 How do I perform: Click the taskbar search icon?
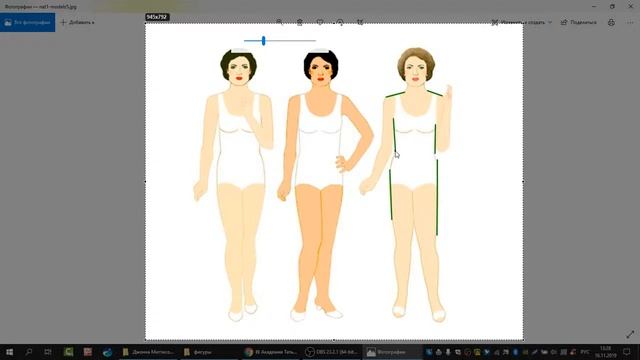29,352
